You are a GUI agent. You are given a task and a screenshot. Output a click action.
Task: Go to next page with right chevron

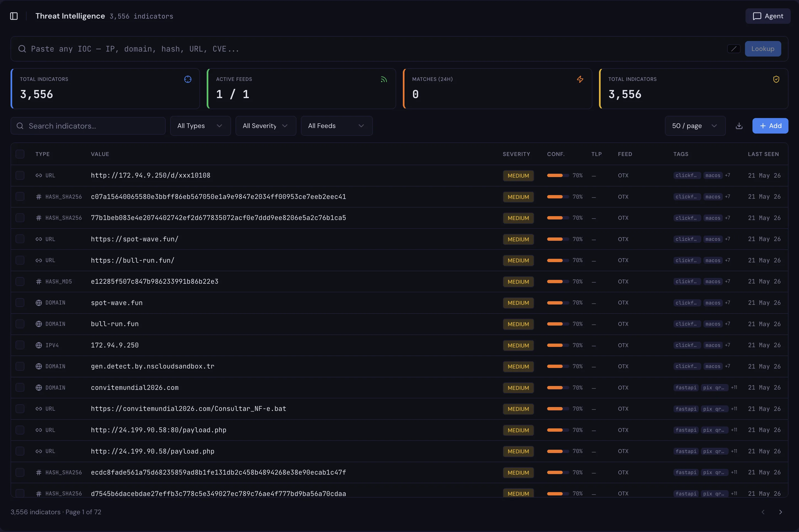click(780, 512)
